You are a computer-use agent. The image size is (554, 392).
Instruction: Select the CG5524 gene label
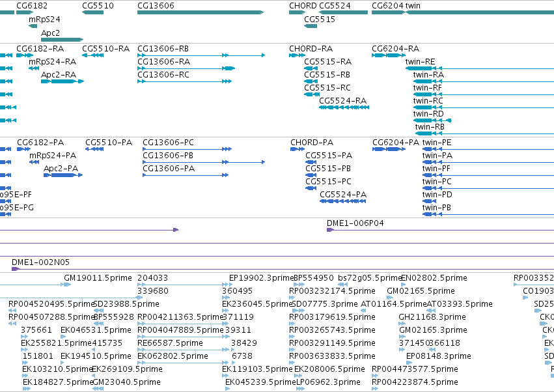pos(335,6)
